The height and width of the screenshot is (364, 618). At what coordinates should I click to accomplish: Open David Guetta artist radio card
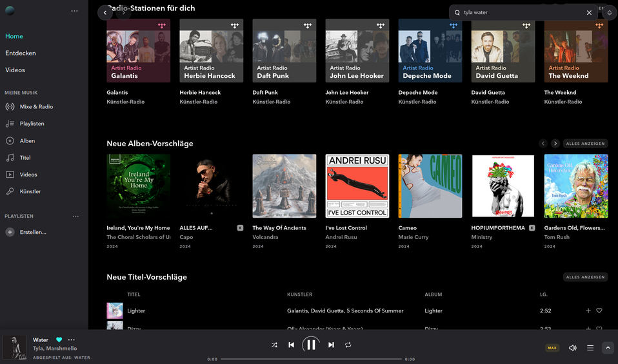[x=503, y=51]
